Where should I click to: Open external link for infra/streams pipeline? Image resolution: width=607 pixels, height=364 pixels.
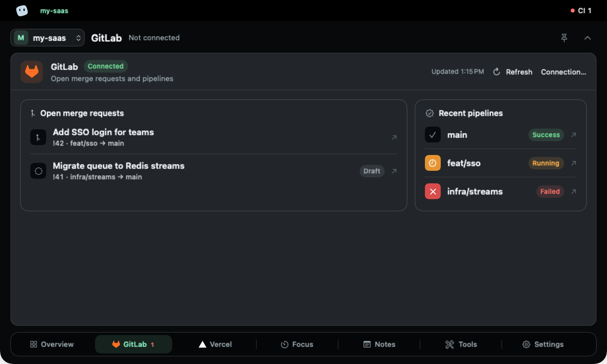574,192
